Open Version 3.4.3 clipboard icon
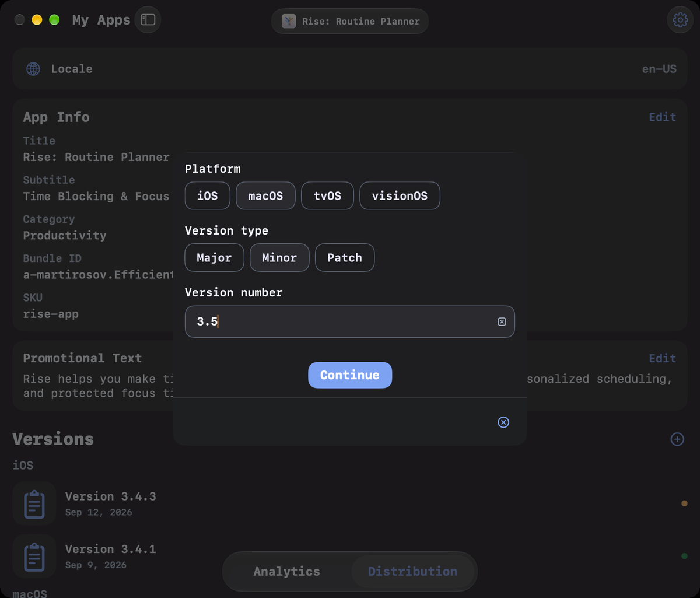The image size is (700, 598). point(34,503)
